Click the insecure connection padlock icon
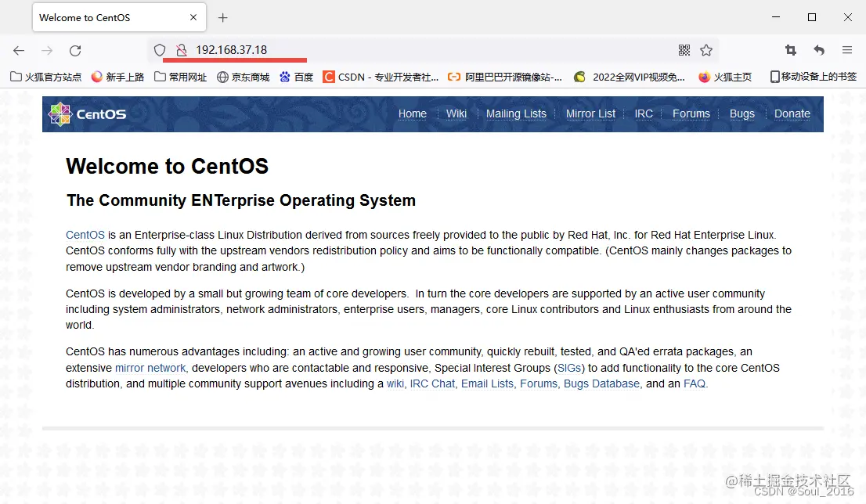The height and width of the screenshot is (504, 866). pyautogui.click(x=181, y=50)
